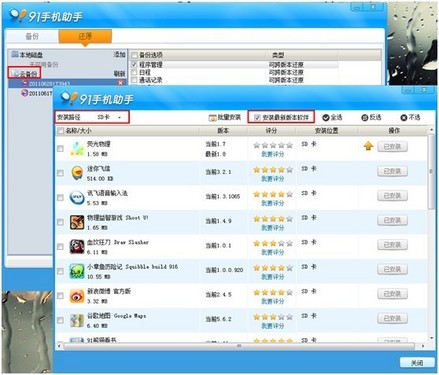Click the Google Maps app icon
Screen dimensions: 439x375
pyautogui.click(x=77, y=320)
